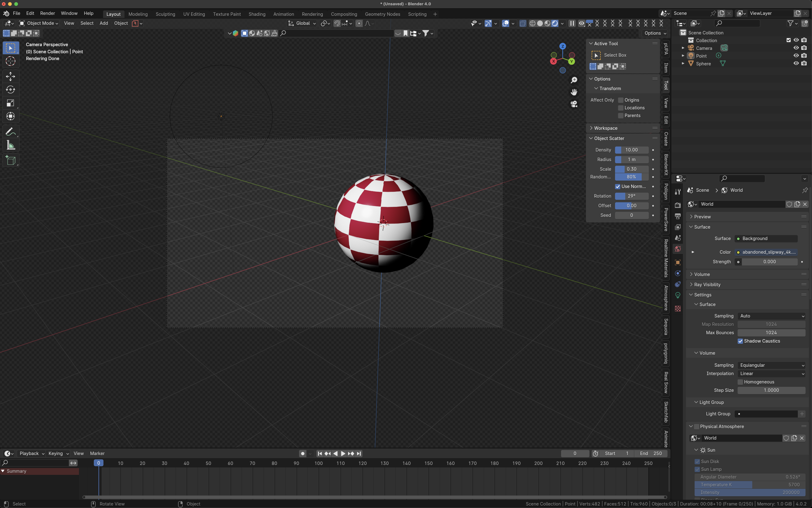Play the animation forward
This screenshot has height=508, width=812.
click(343, 453)
